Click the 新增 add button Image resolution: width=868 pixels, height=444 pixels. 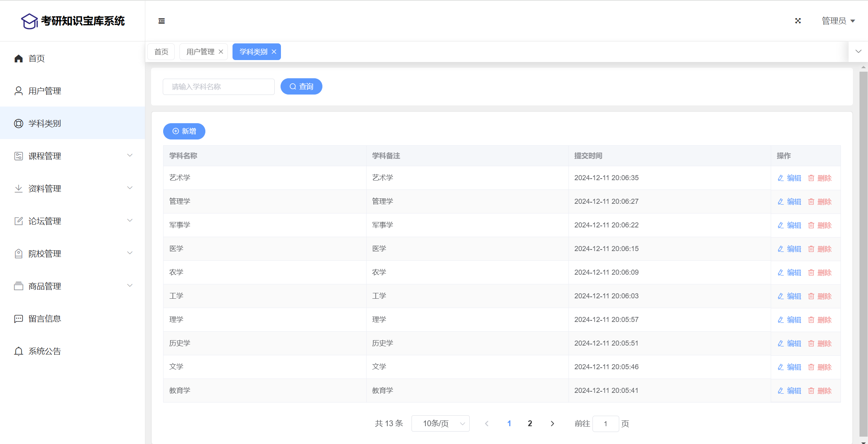[184, 131]
